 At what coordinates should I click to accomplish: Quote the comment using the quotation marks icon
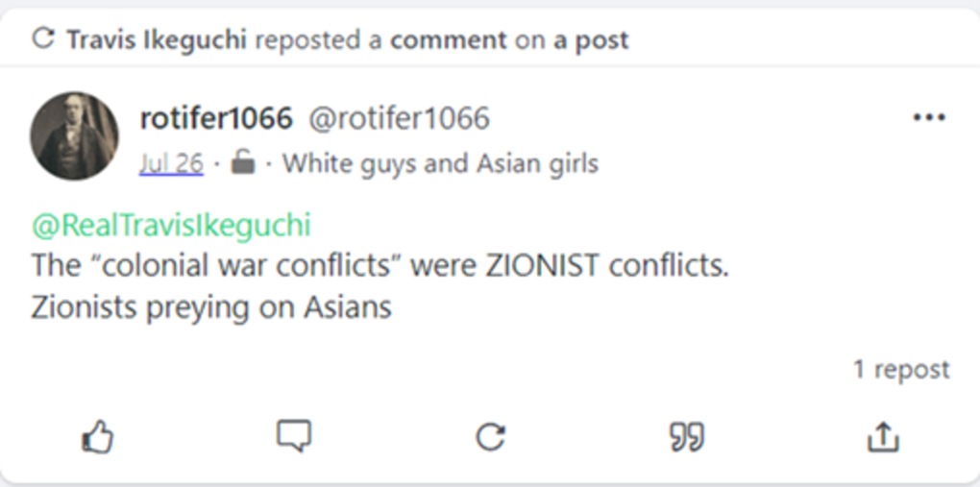[686, 438]
